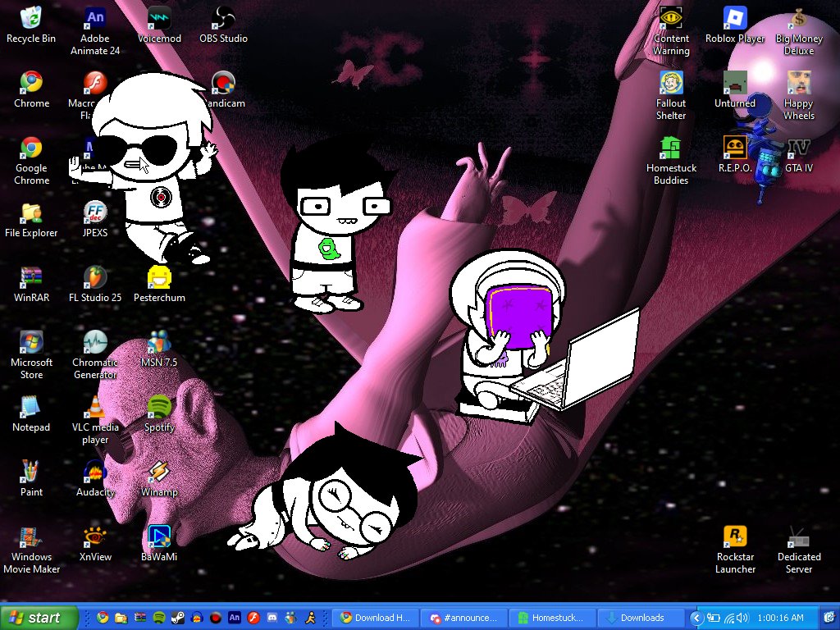Open Big Money Deluxe desktop icon

point(799,30)
